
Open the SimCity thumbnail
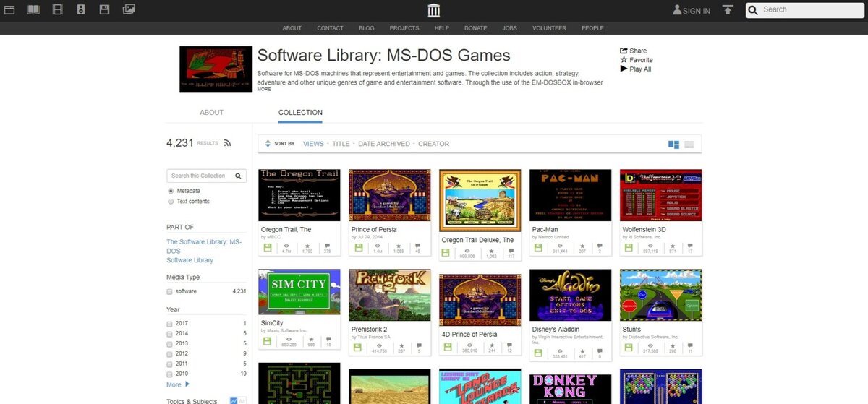tap(299, 292)
